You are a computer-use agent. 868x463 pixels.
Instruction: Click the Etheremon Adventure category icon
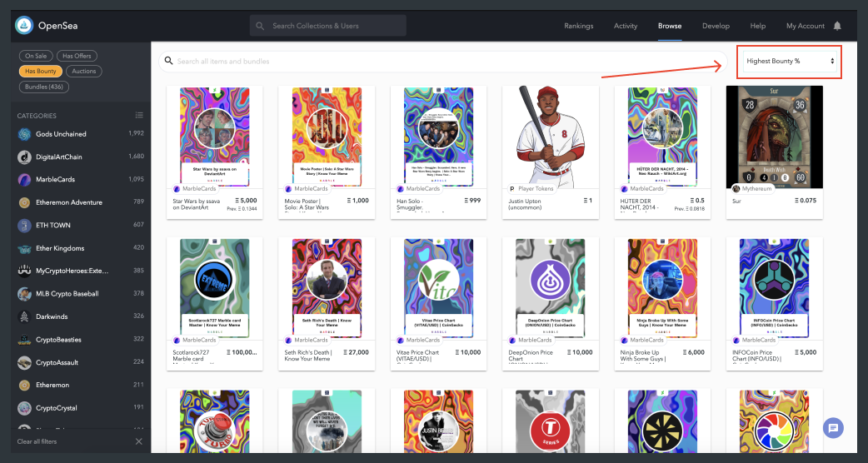tap(24, 202)
